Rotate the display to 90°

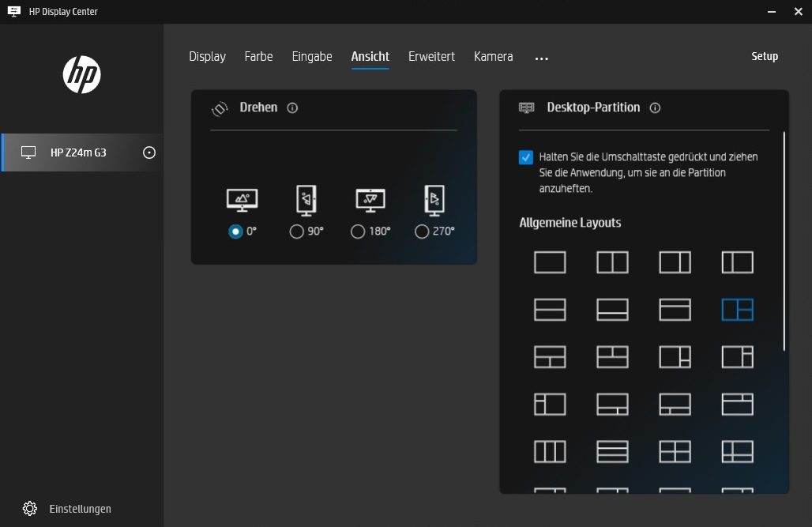pyautogui.click(x=296, y=232)
